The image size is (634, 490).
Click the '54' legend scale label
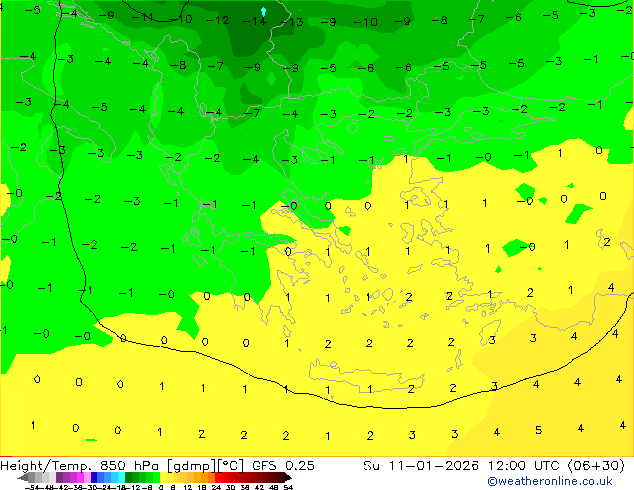click(x=288, y=487)
